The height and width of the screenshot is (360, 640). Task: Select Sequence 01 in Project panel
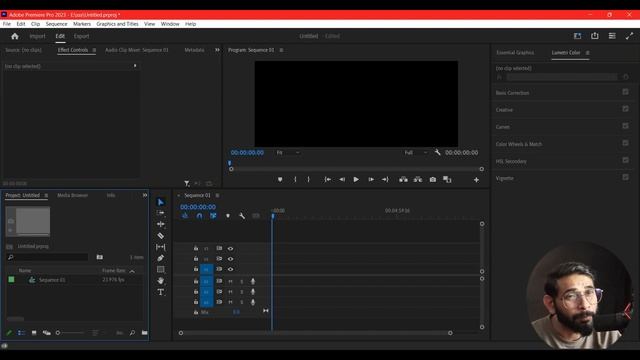pos(52,280)
